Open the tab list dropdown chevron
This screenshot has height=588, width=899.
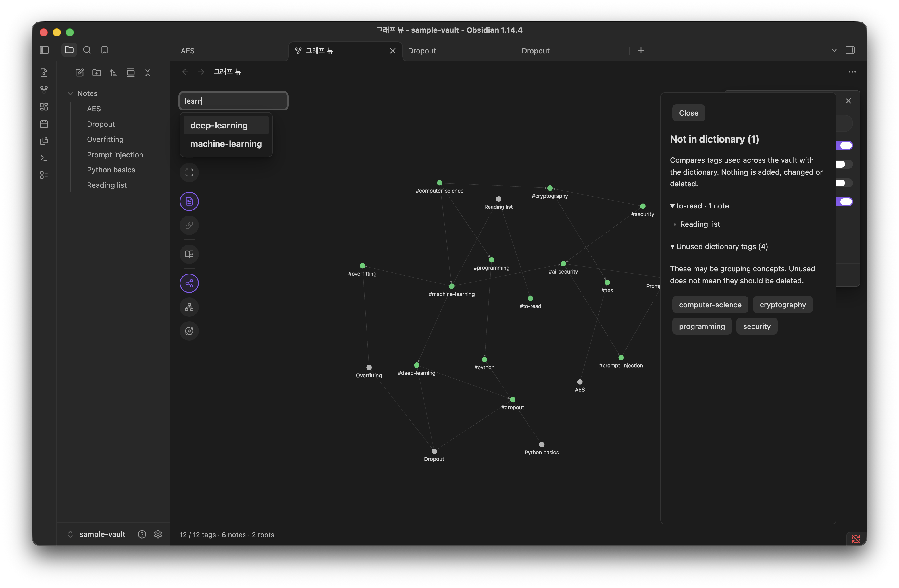pyautogui.click(x=834, y=50)
